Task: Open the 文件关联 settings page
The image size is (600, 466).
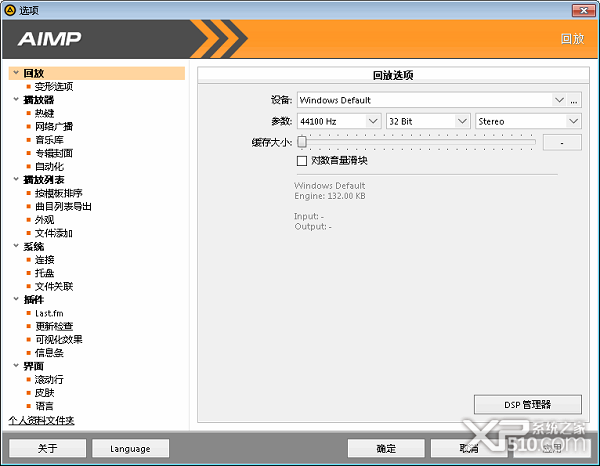Action: 54,286
